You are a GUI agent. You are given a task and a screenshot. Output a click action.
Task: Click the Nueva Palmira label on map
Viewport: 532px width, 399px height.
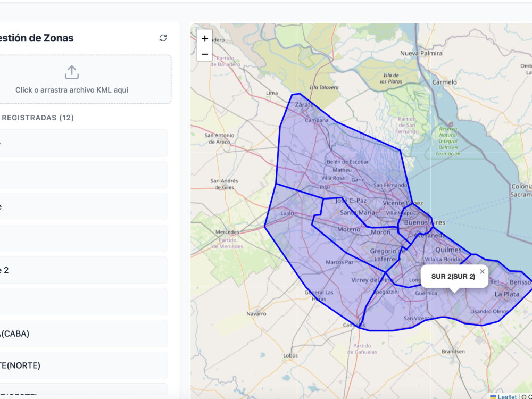tap(421, 53)
